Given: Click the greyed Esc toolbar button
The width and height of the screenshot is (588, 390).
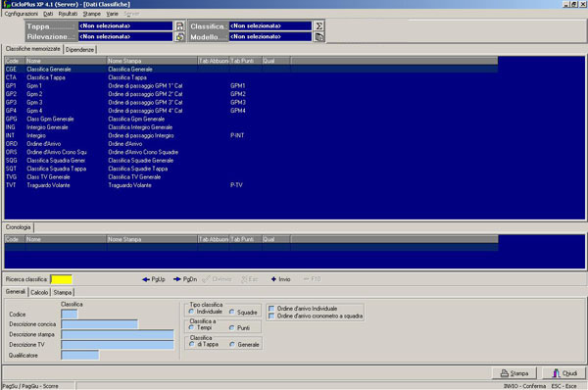Looking at the screenshot, I should pyautogui.click(x=250, y=279).
